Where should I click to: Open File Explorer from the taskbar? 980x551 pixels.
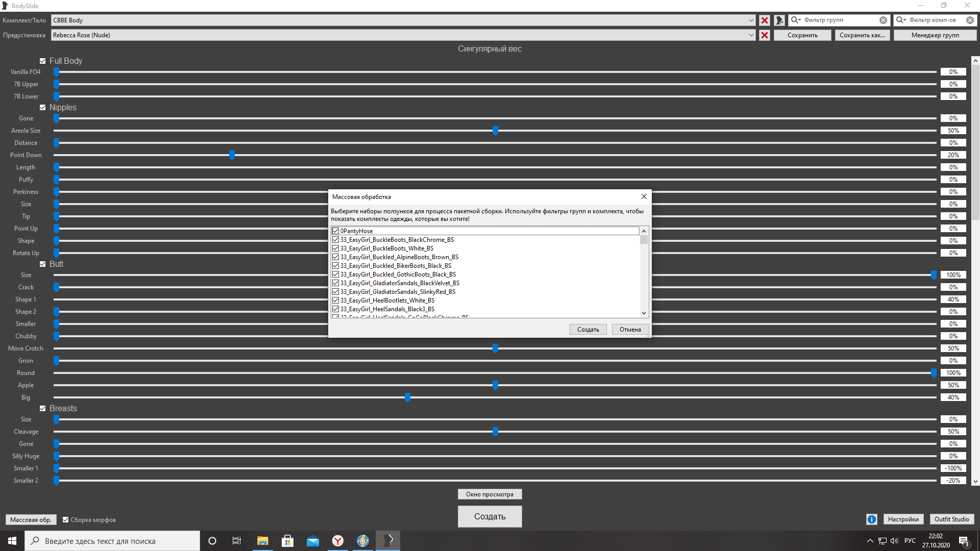pos(262,541)
